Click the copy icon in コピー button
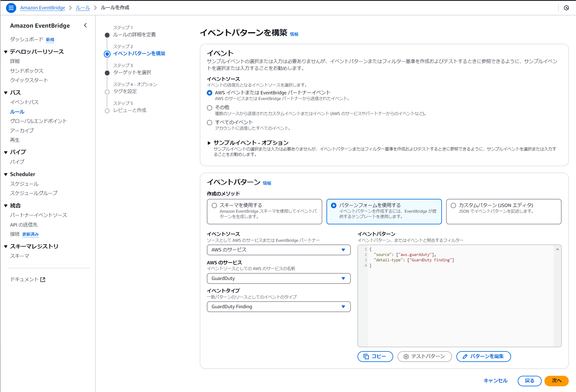Image resolution: width=576 pixels, height=392 pixels. (366, 357)
